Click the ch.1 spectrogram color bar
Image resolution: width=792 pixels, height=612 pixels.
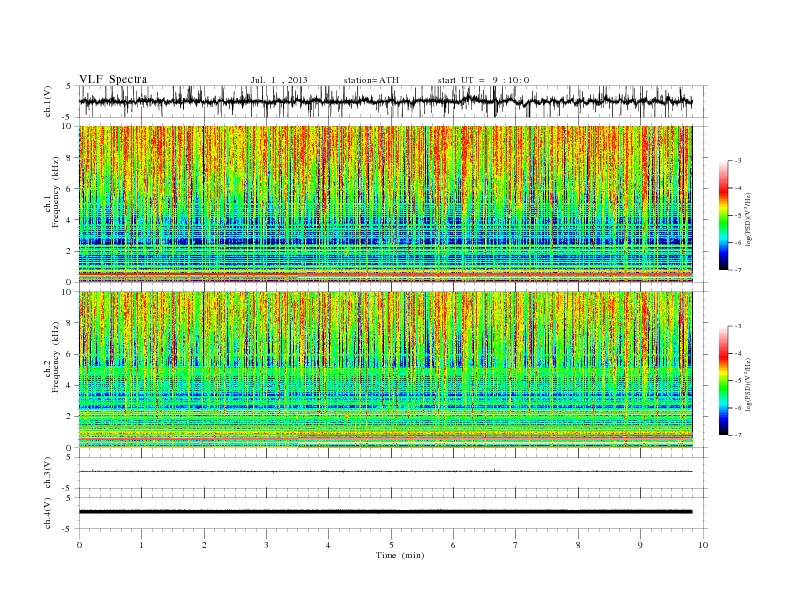click(x=723, y=215)
